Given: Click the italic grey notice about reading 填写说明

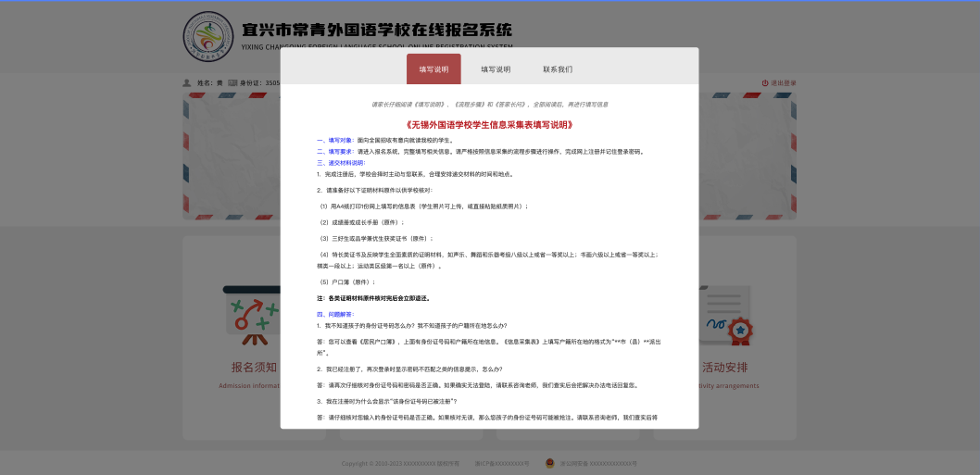Looking at the screenshot, I should click(489, 105).
